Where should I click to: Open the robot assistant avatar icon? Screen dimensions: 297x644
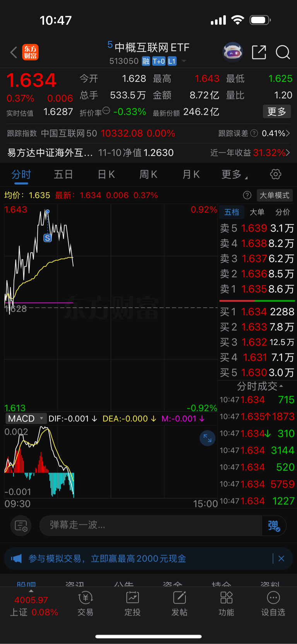click(x=233, y=52)
